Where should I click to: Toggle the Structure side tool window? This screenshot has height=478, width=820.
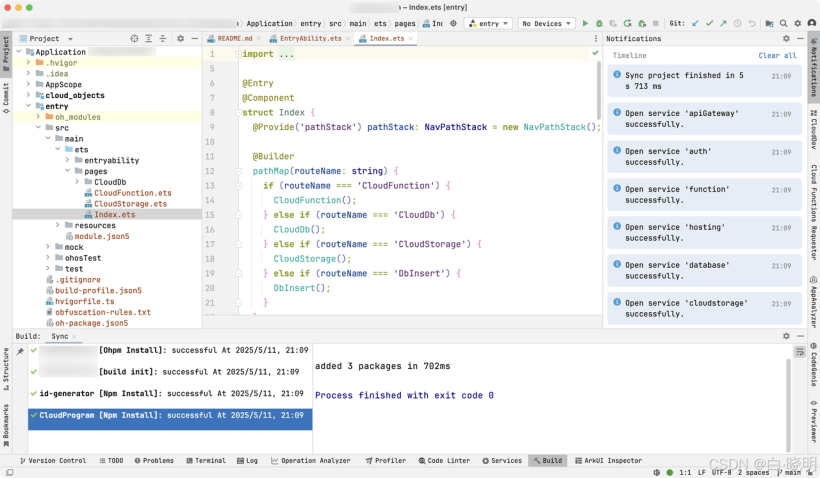click(6, 369)
